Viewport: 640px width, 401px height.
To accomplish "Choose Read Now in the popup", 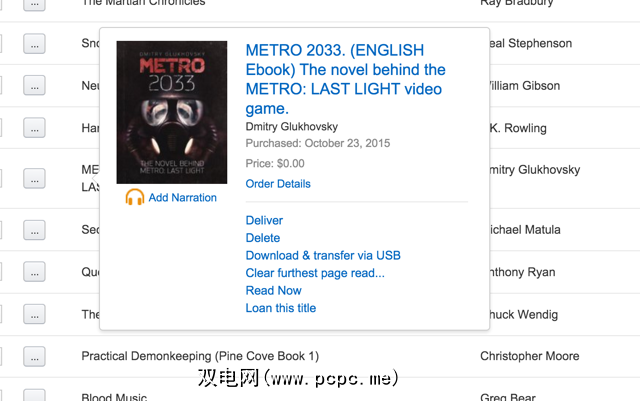I will pos(273,291).
